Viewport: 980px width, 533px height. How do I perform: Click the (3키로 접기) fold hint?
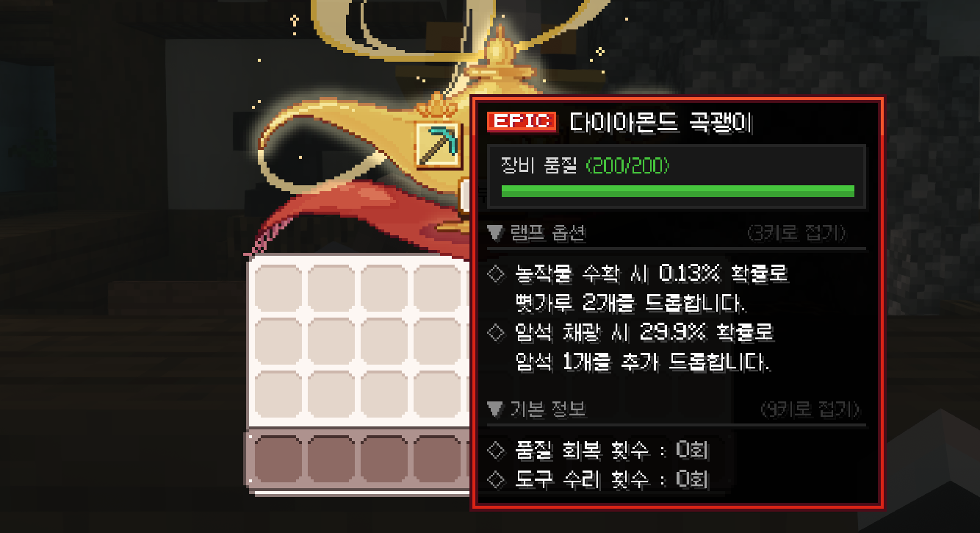click(x=796, y=234)
